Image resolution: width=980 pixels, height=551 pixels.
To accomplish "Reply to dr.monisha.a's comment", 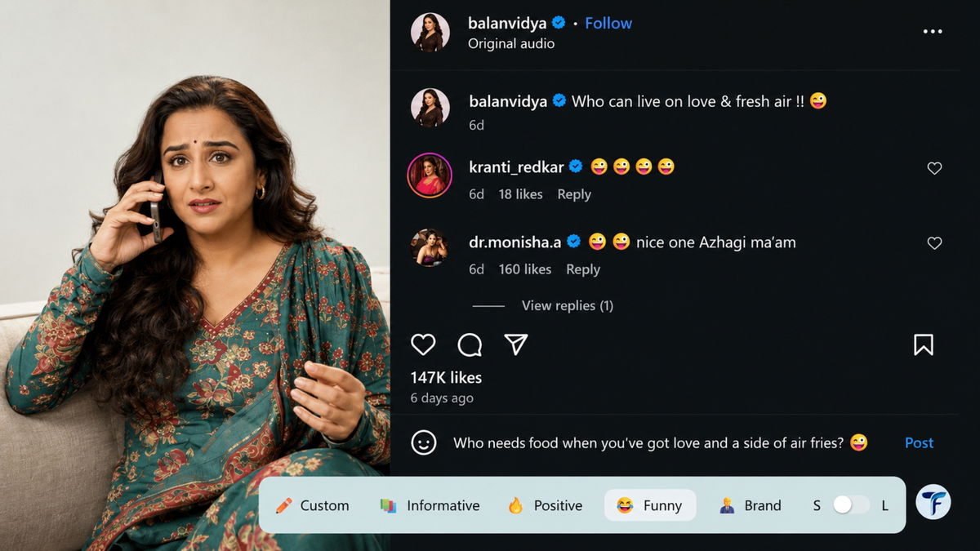I will coord(583,269).
